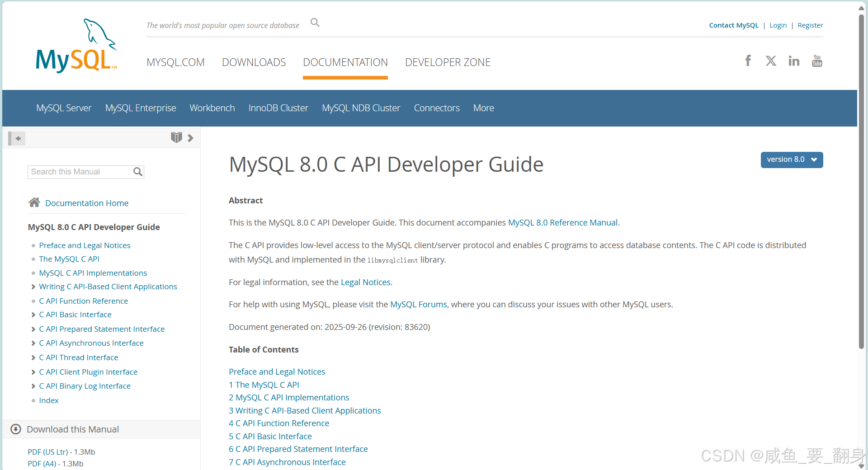Visit the MySQL Forums link
The width and height of the screenshot is (868, 470).
tap(419, 305)
